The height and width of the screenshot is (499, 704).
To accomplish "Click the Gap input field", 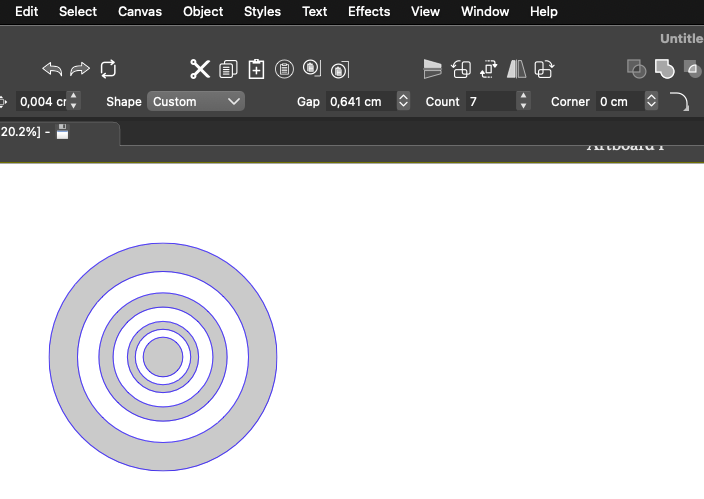I will tap(361, 102).
